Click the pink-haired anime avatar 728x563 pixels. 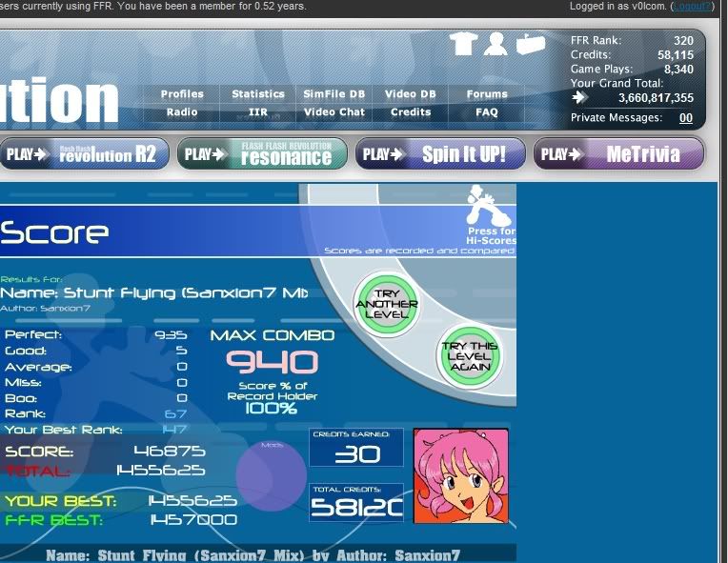[x=461, y=475]
